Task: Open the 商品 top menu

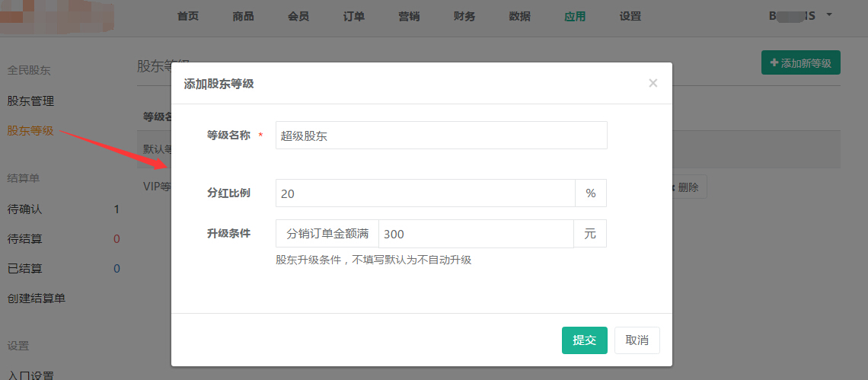Action: pyautogui.click(x=243, y=17)
